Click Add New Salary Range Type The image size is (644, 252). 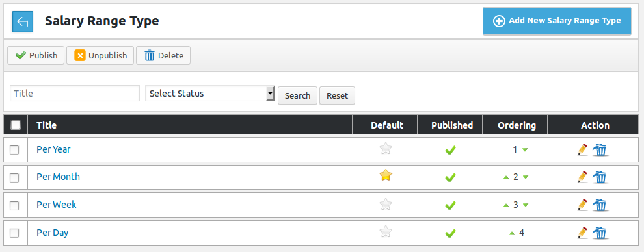pos(557,21)
